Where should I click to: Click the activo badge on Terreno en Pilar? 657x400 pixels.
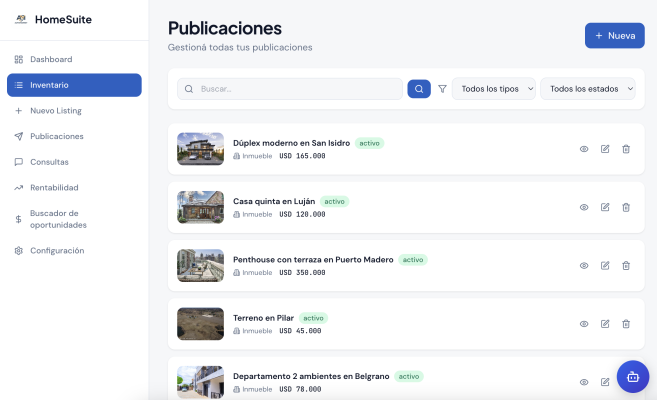[x=313, y=318]
